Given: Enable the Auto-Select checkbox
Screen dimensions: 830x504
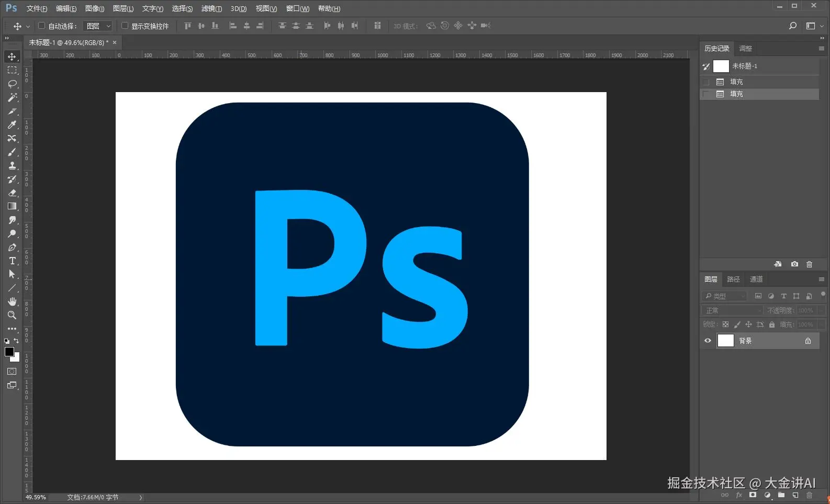Looking at the screenshot, I should (x=42, y=26).
